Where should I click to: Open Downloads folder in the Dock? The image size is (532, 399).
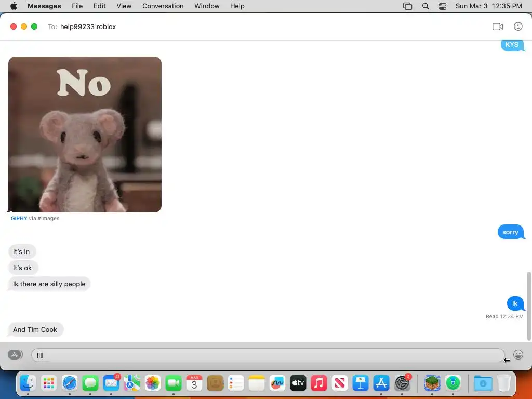point(483,383)
